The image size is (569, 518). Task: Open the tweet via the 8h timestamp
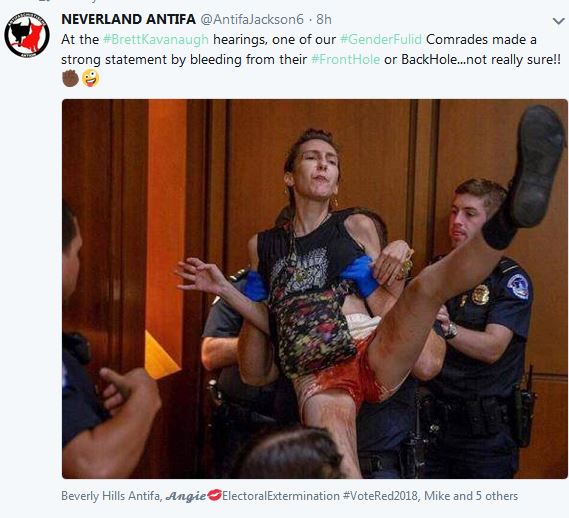click(324, 19)
